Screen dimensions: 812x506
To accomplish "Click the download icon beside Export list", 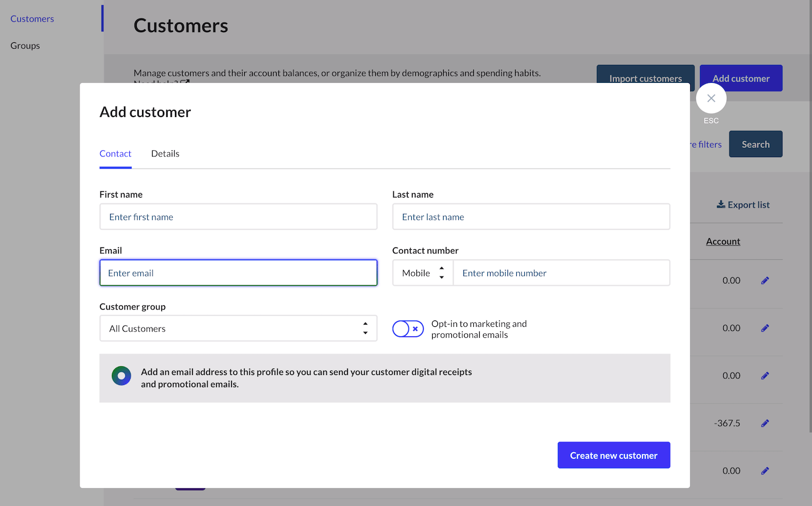I will coord(721,204).
